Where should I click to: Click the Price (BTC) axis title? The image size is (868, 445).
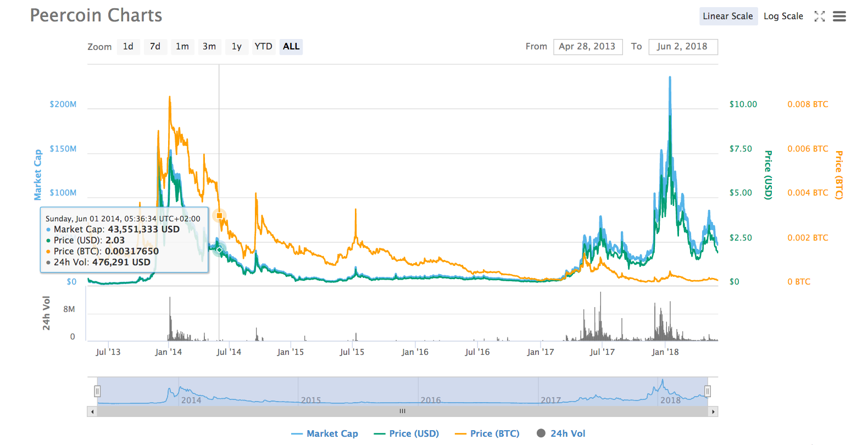coord(839,175)
